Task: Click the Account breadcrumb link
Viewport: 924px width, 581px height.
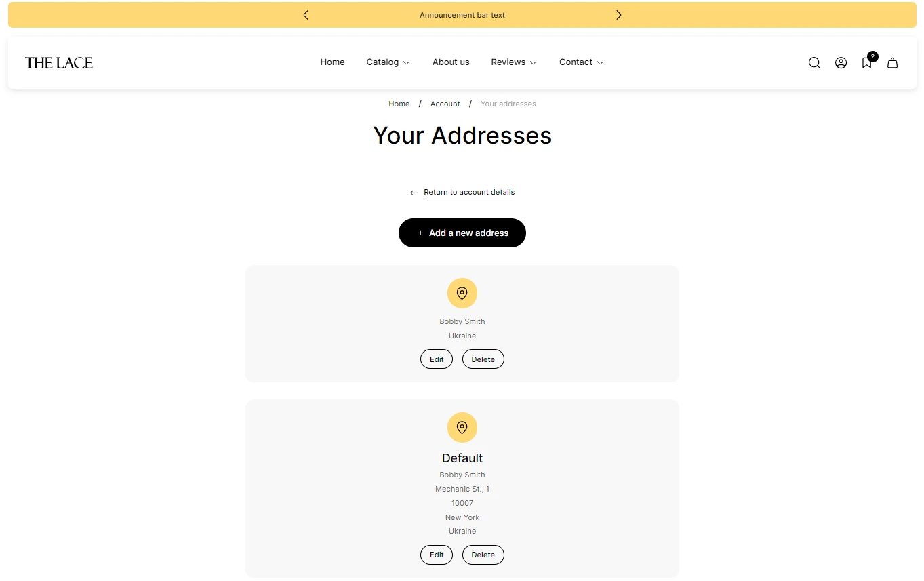Action: pyautogui.click(x=445, y=104)
